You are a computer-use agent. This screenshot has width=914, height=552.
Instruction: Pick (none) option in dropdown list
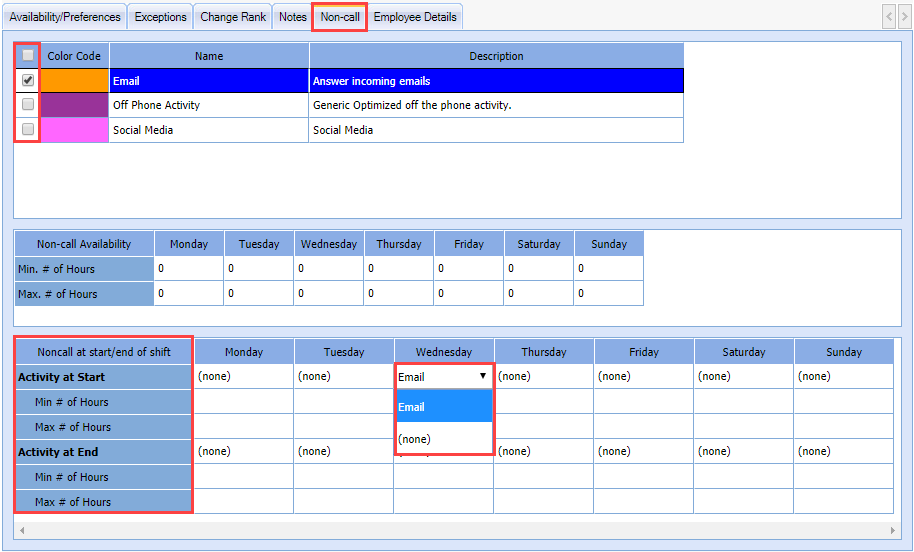(x=444, y=439)
